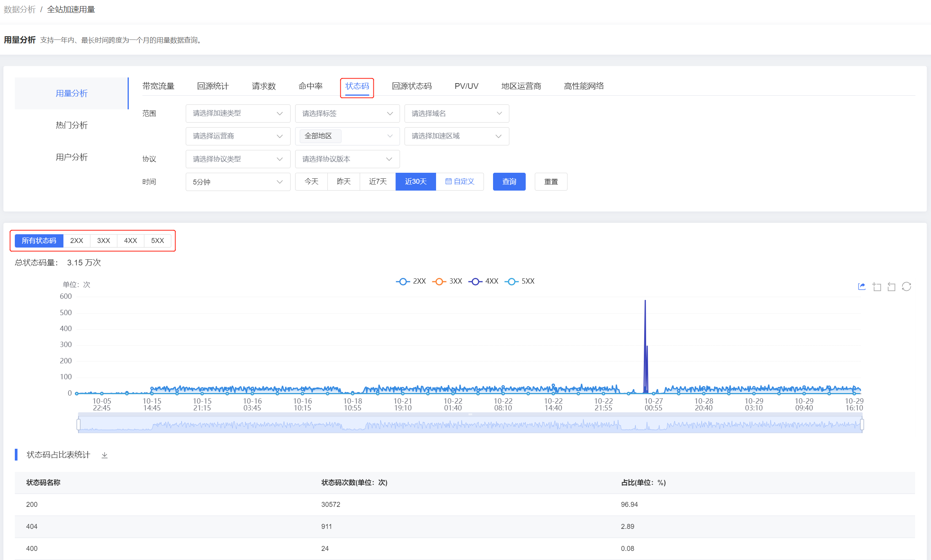Click the 占比(单位：%) column header
The width and height of the screenshot is (931, 560).
[x=643, y=483]
